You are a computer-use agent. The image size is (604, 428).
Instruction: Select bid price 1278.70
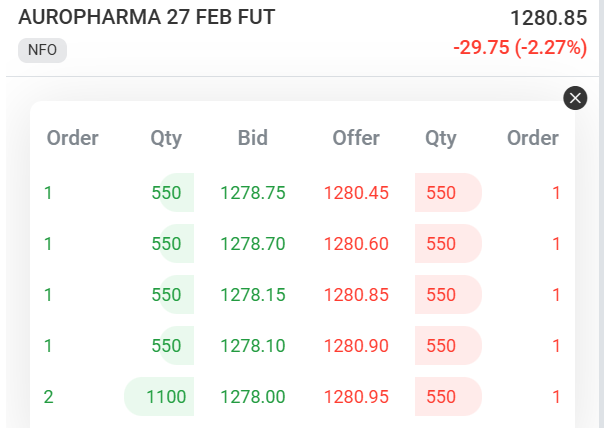pyautogui.click(x=253, y=243)
